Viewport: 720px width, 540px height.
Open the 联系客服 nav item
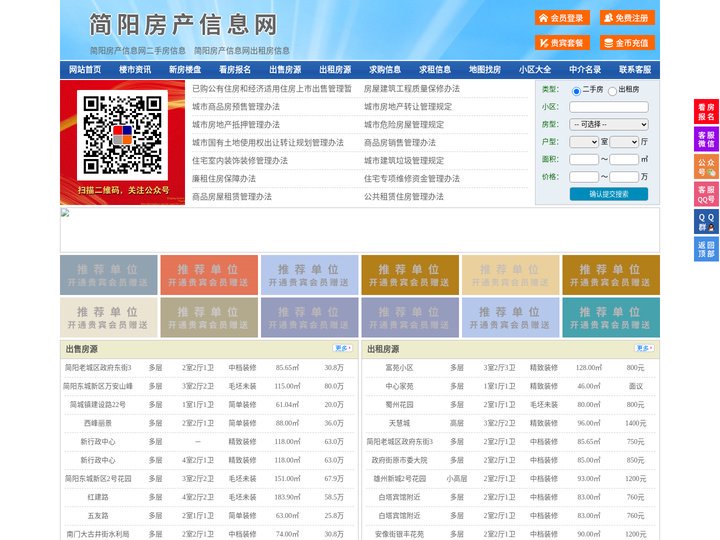click(635, 70)
